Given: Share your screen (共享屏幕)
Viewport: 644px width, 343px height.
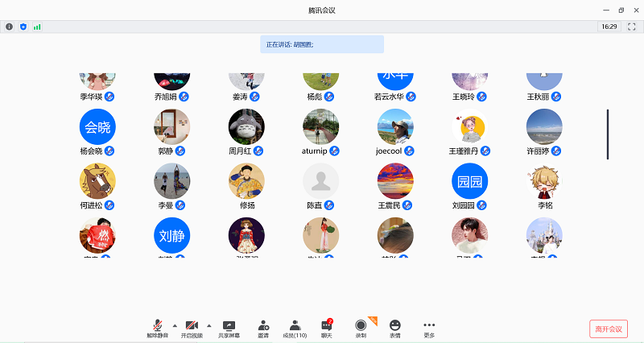Looking at the screenshot, I should click(229, 328).
